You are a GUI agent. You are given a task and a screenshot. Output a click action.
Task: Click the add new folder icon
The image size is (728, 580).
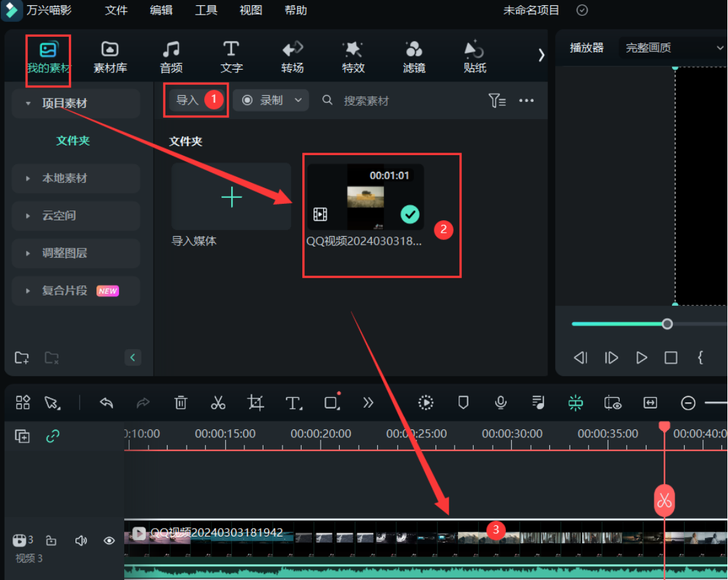(x=22, y=358)
